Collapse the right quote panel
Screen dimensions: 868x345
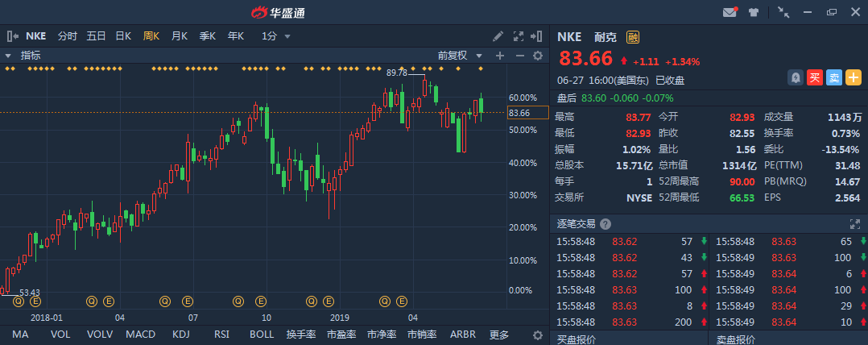(537, 36)
